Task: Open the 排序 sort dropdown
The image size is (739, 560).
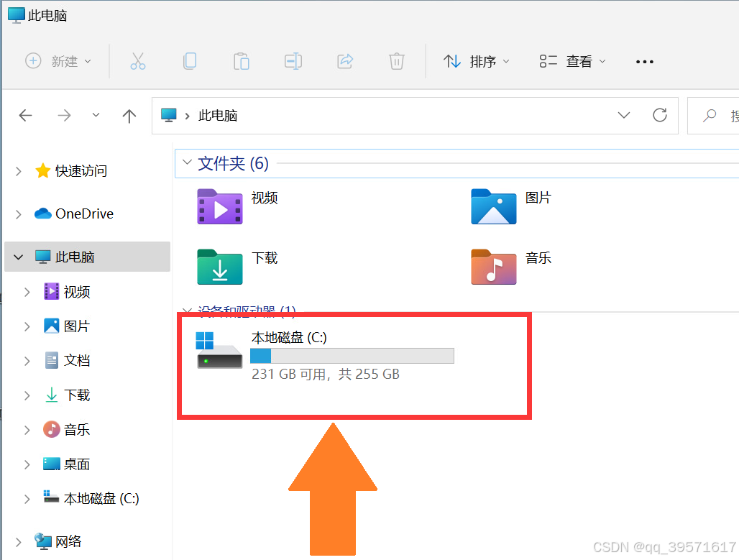Action: (x=477, y=61)
